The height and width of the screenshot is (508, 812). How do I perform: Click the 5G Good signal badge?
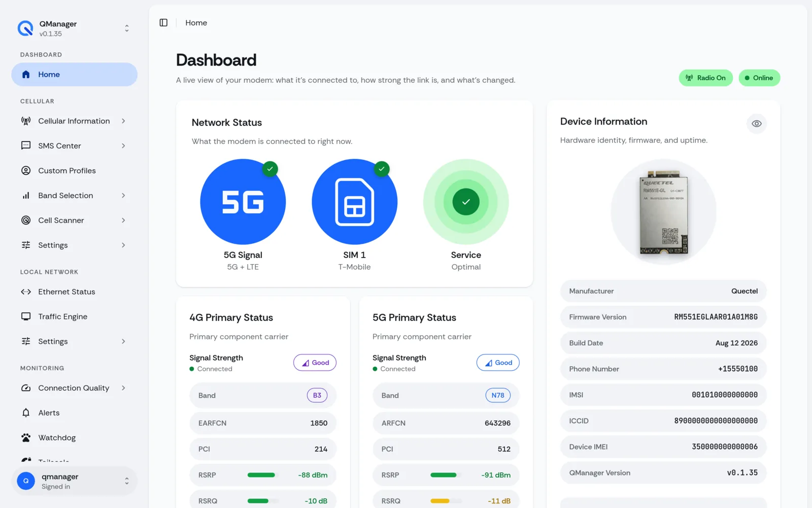point(498,363)
